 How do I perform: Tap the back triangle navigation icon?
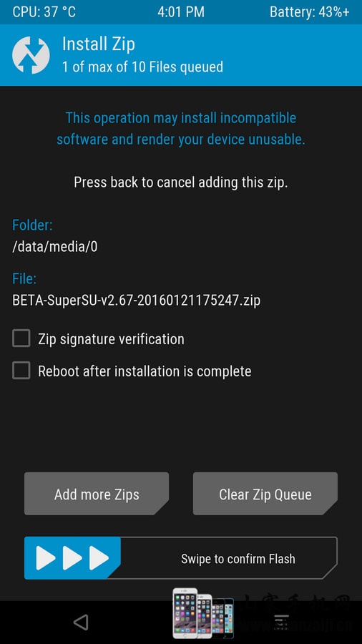click(81, 623)
